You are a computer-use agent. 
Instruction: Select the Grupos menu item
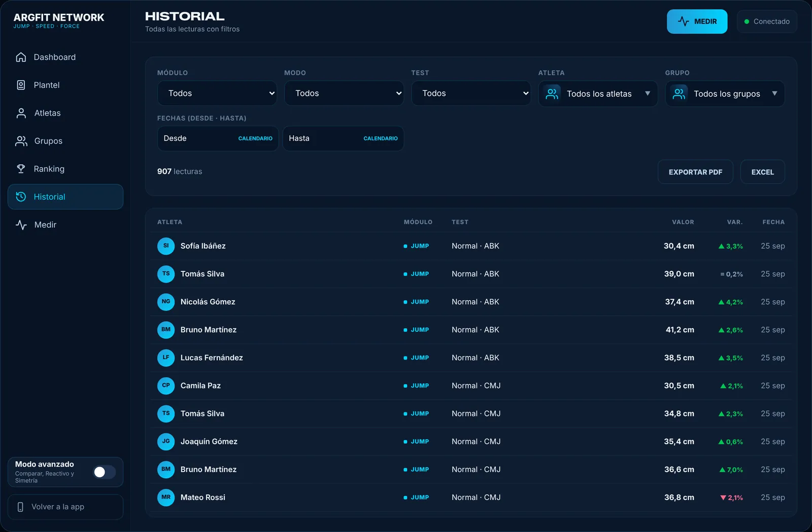pyautogui.click(x=65, y=141)
